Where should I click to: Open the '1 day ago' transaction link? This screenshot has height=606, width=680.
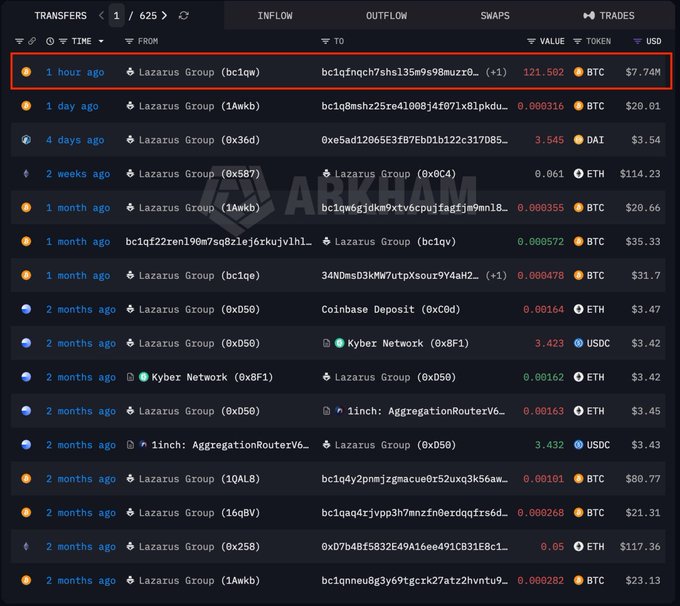point(72,106)
